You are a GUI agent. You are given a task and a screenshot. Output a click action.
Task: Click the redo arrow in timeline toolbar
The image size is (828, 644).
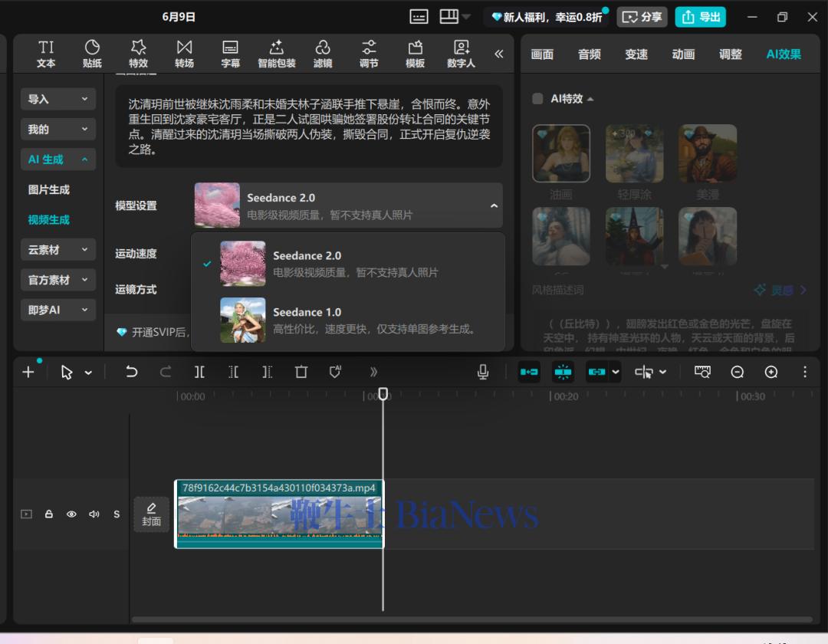tap(166, 372)
